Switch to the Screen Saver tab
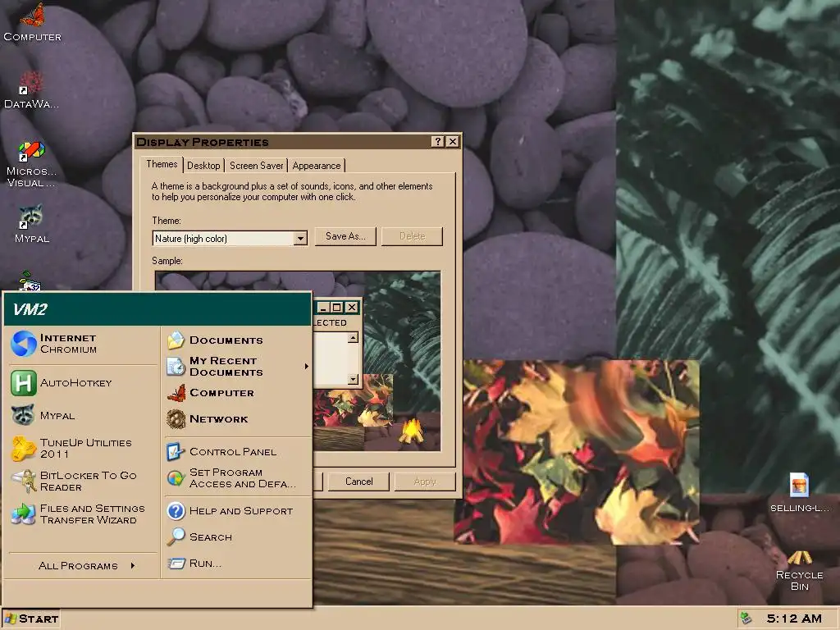 [x=256, y=166]
